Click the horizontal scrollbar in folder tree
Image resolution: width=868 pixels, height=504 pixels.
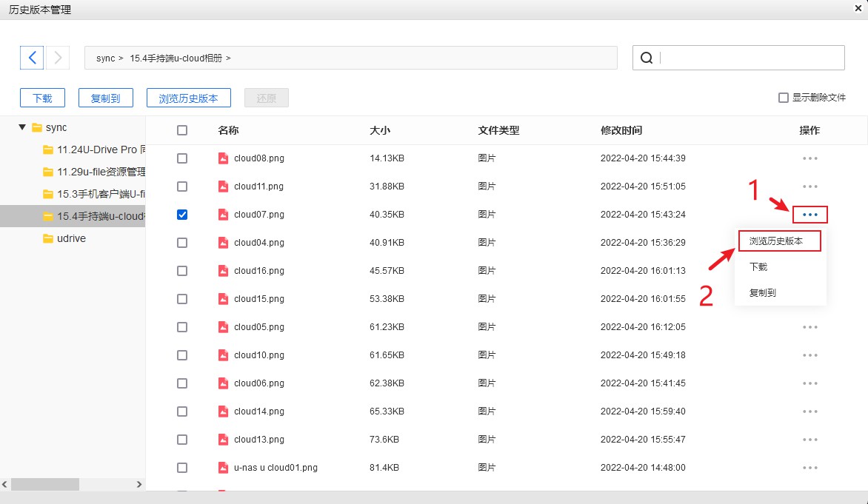click(44, 484)
